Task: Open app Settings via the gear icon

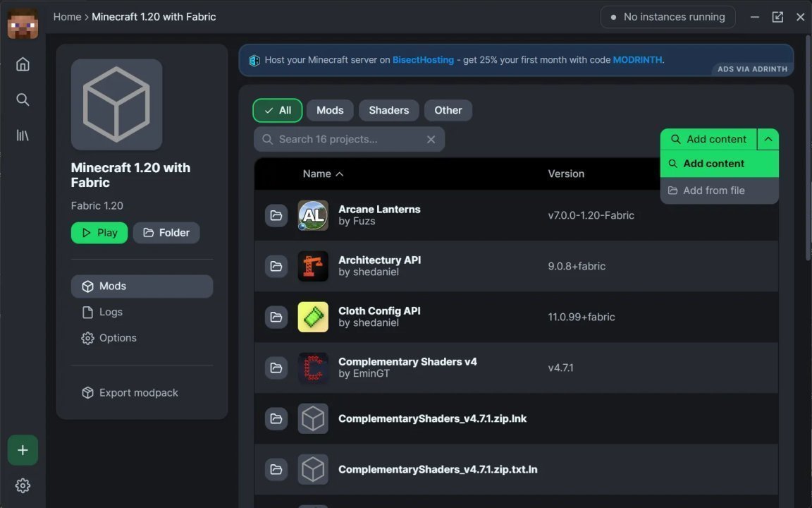Action: click(23, 485)
